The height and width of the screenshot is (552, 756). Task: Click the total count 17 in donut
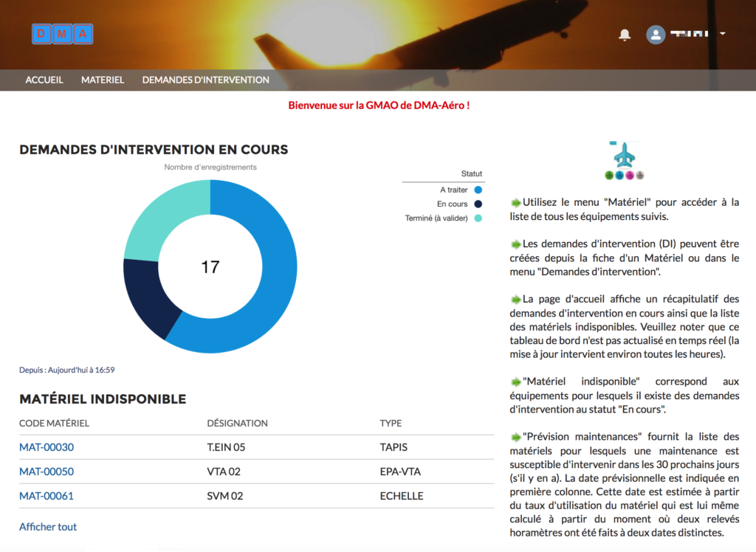pos(210,266)
